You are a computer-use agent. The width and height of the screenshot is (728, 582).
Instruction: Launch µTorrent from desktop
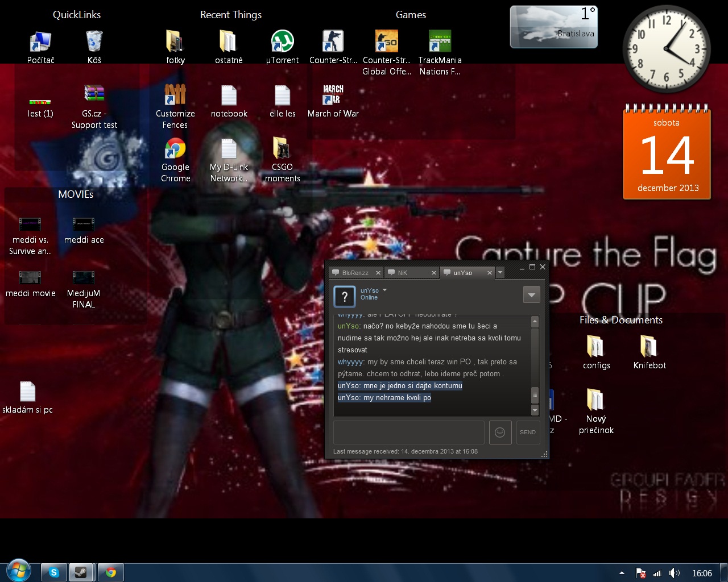point(282,47)
